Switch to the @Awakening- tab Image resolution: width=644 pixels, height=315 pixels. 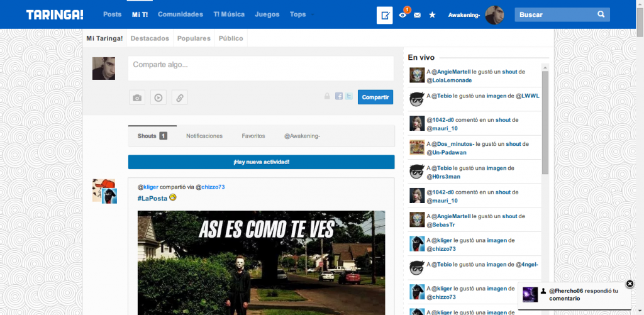point(303,136)
